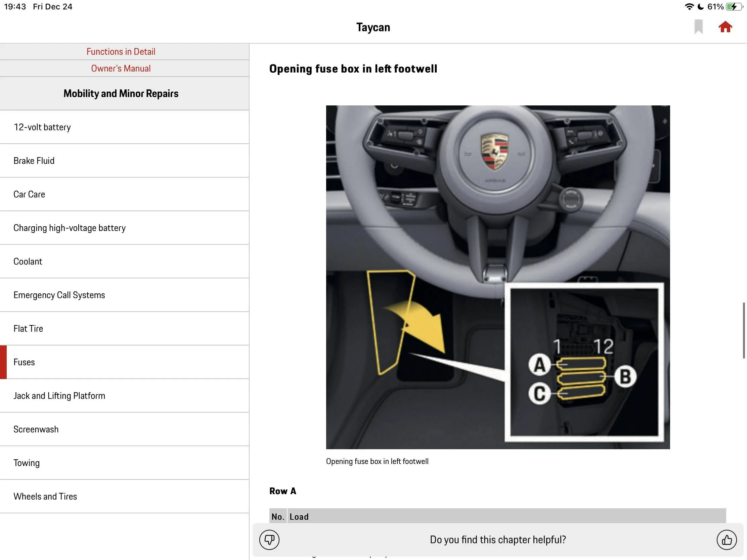The width and height of the screenshot is (747, 560).
Task: Open the Wheels and Tires chapter
Action: (125, 497)
